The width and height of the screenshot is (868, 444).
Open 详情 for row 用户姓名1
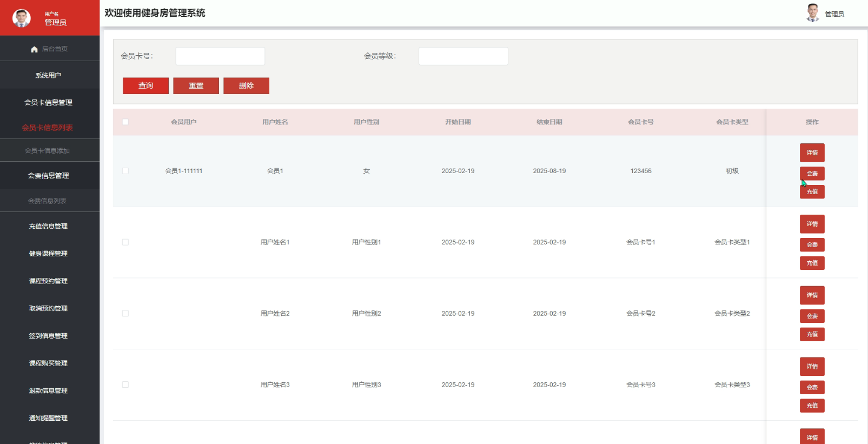812,224
